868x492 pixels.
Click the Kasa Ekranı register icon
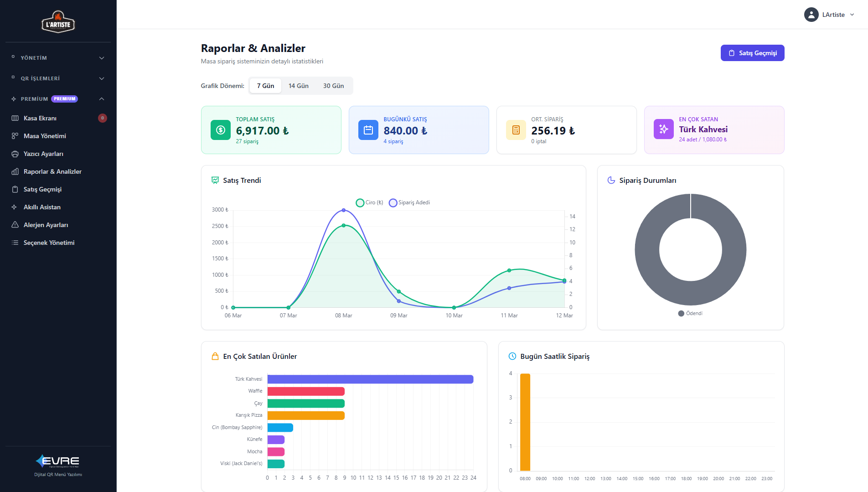tap(15, 118)
